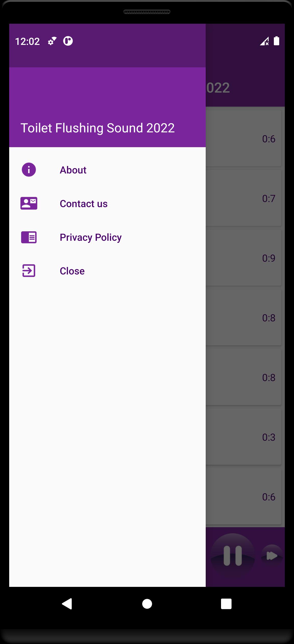
Task: Tap the Privacy Policy document icon
Action: click(29, 237)
